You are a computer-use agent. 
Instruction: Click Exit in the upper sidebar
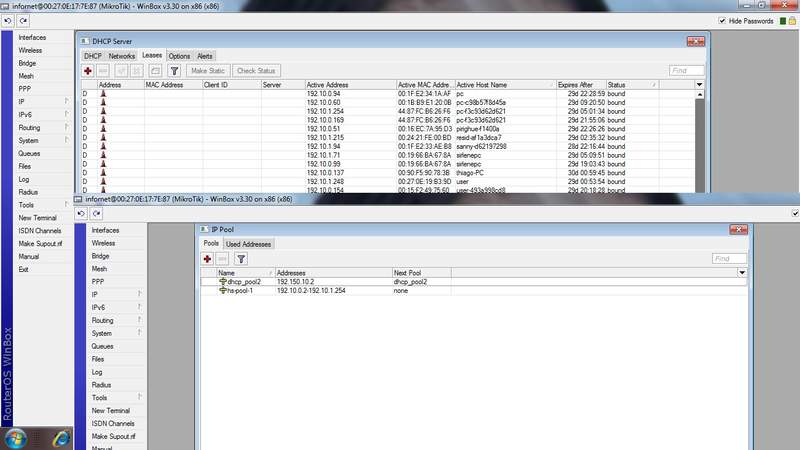tap(23, 269)
